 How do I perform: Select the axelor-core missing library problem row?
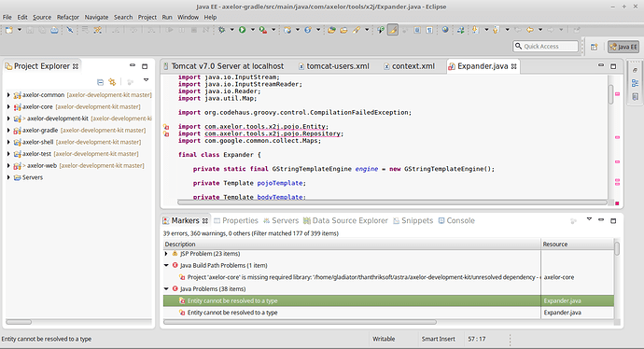pos(388,277)
